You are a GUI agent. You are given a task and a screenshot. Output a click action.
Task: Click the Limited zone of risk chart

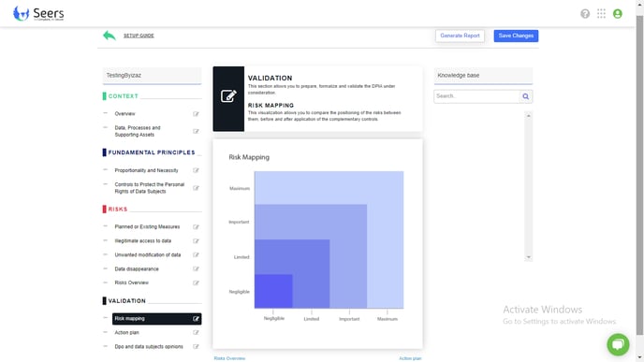[x=312, y=257]
